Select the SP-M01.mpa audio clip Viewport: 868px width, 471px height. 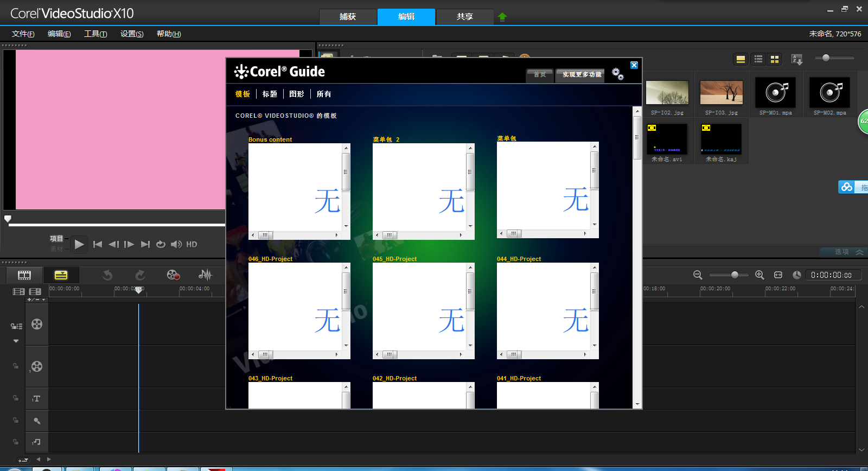pyautogui.click(x=776, y=92)
